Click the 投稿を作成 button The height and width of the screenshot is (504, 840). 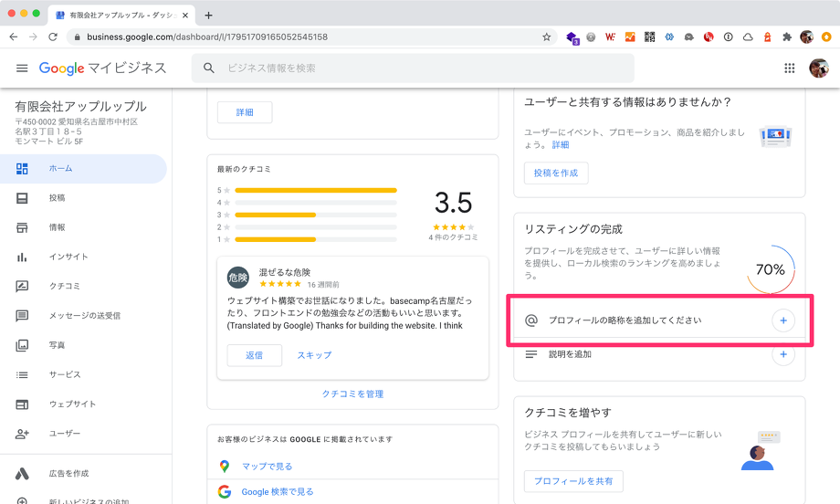[555, 173]
